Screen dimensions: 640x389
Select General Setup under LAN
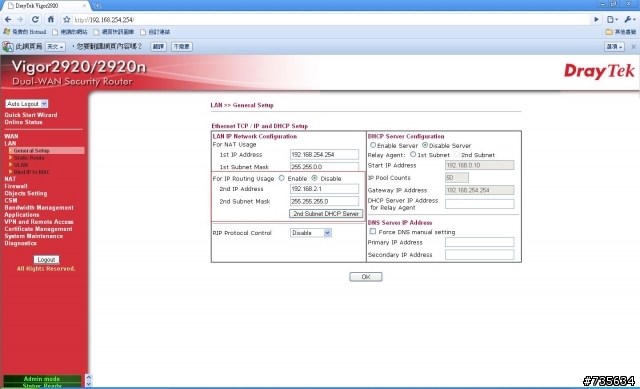click(x=31, y=151)
